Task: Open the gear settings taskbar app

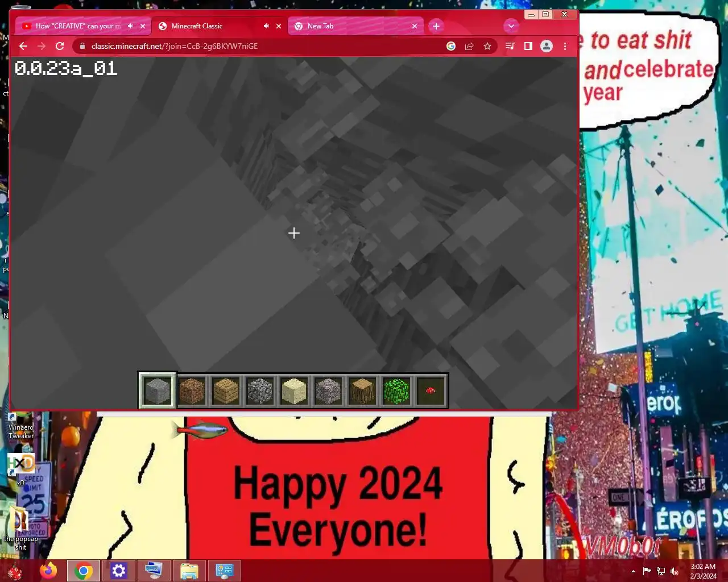Action: pos(119,571)
